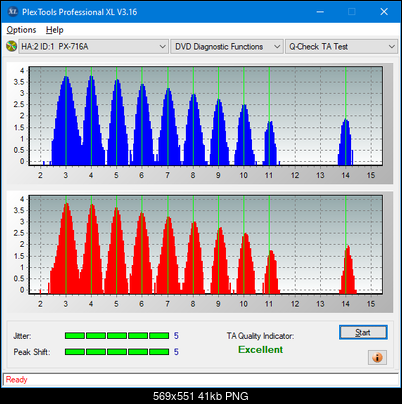402x404 pixels.
Task: Click the PlexTools XL app icon in title bar
Action: 13,12
